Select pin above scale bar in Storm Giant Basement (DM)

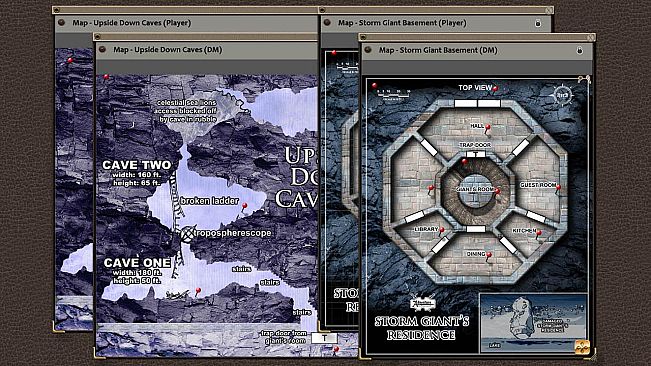374,86
